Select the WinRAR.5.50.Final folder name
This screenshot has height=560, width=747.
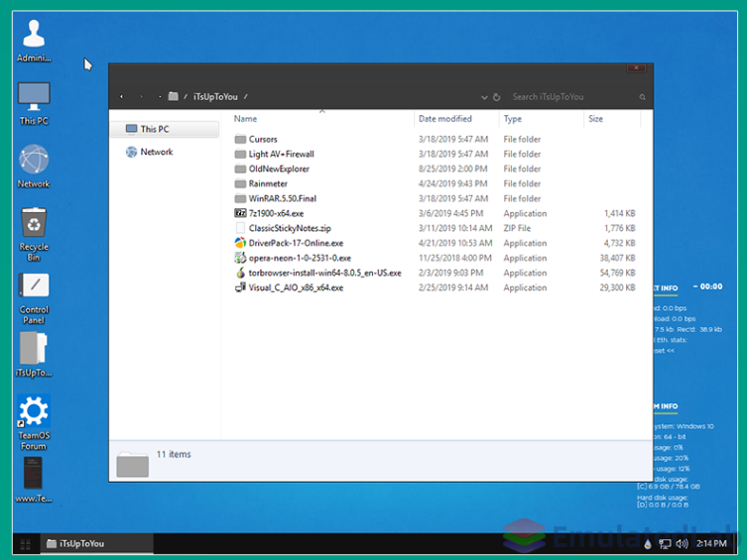pyautogui.click(x=283, y=198)
